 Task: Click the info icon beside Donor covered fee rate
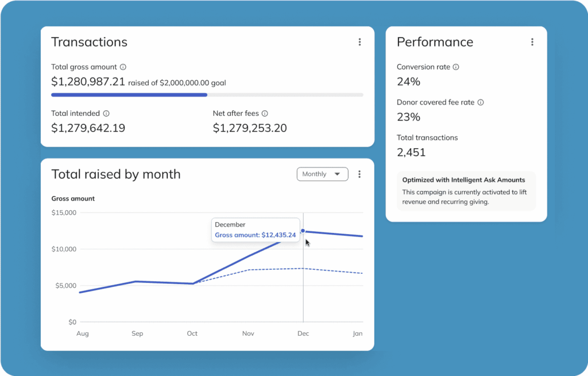[481, 102]
